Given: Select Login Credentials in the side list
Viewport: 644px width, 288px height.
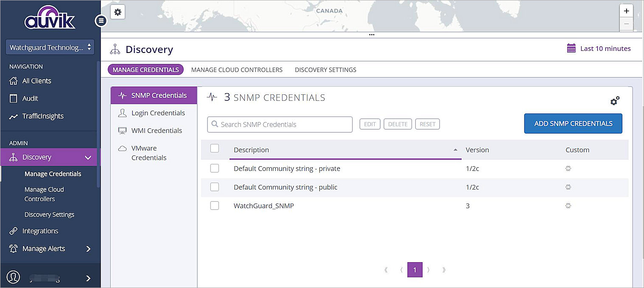Looking at the screenshot, I should [x=158, y=113].
